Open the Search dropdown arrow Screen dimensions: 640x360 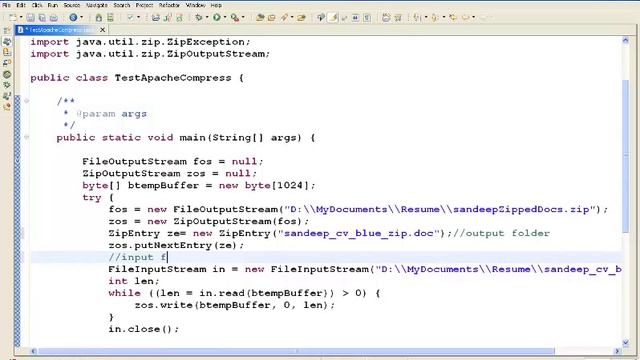(x=292, y=18)
